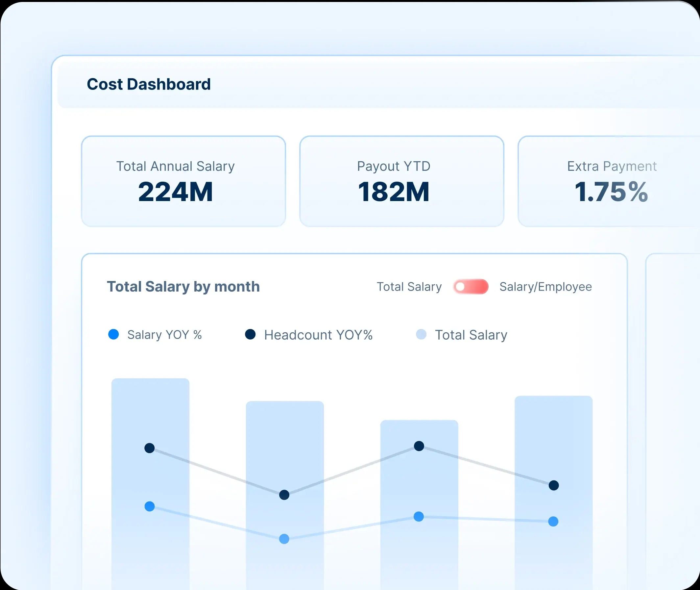Select the first Salary YOY % data point
The width and height of the screenshot is (700, 590).
coord(149,506)
